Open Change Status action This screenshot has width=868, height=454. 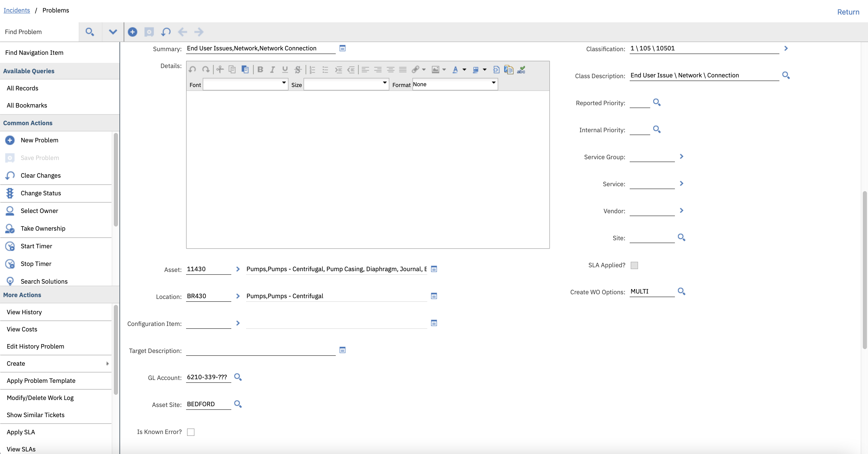[41, 193]
